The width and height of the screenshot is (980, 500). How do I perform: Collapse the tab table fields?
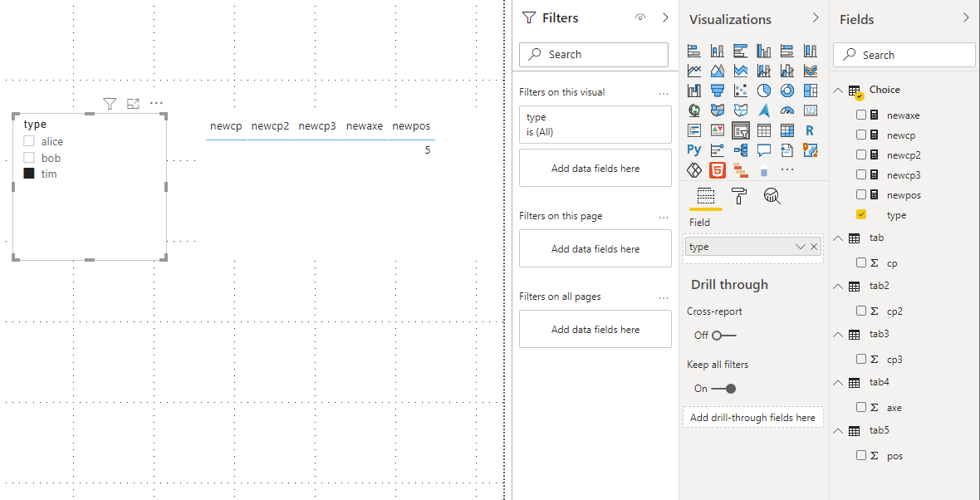point(838,238)
